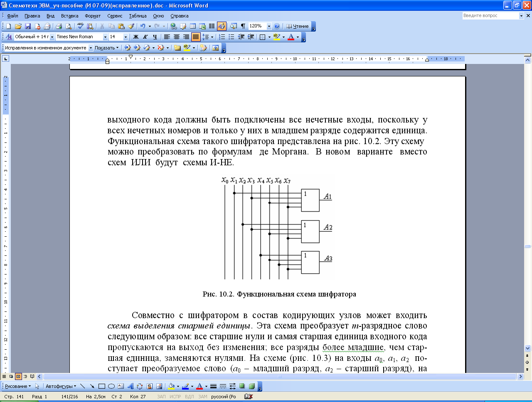Select the Oval drawing tool
The width and height of the screenshot is (532, 402).
tap(111, 386)
